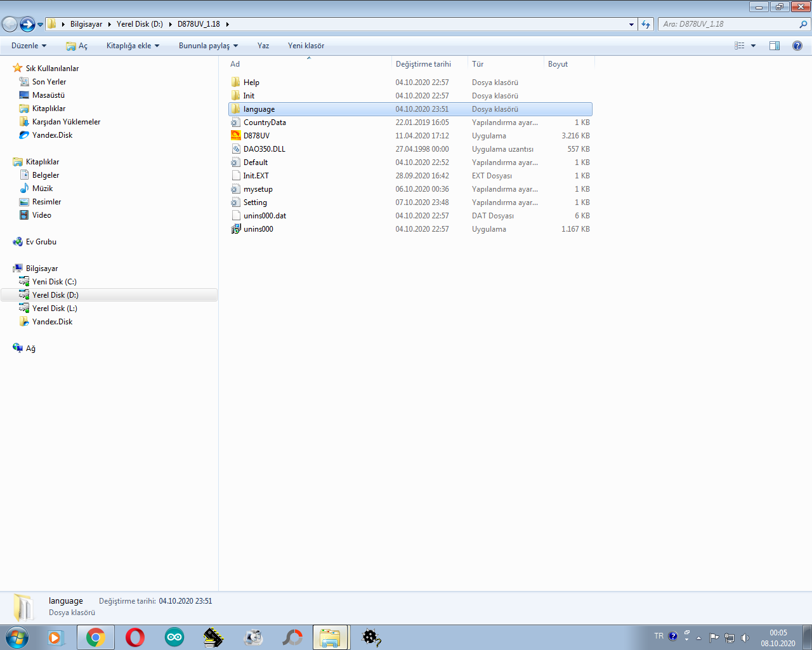Click D878UV_1.18 in address bar
Screen dimensions: 812x650
199,24
